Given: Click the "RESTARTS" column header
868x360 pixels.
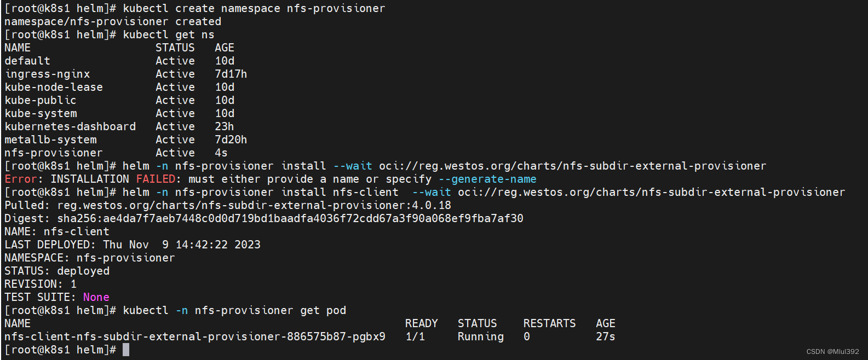Looking at the screenshot, I should pos(549,323).
